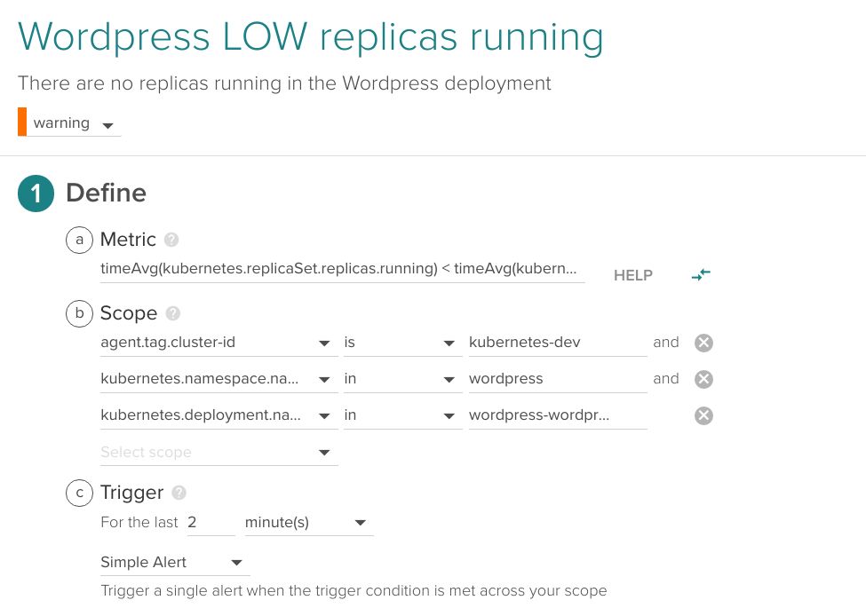
Task: Open the 'in' operator dropdown for namespace row
Action: point(402,379)
